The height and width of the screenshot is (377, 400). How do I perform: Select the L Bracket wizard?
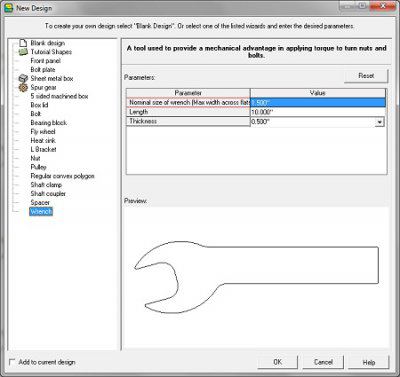point(43,149)
